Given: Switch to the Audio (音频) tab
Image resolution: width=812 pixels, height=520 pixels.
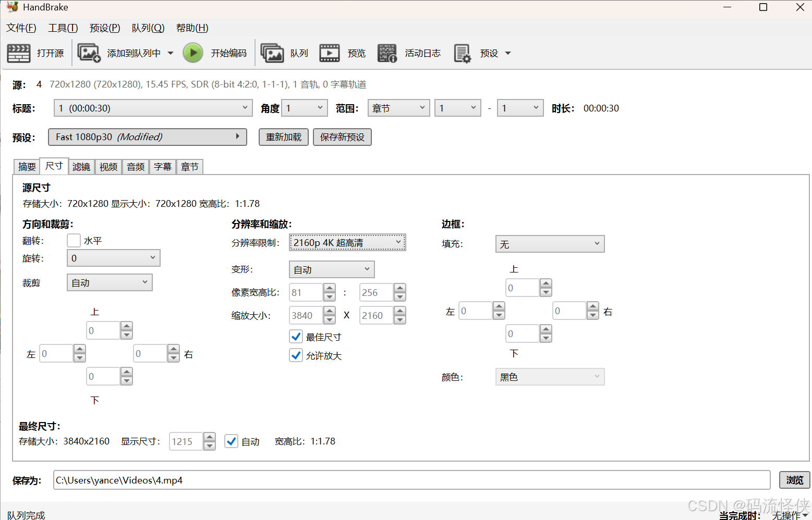Looking at the screenshot, I should [x=136, y=167].
